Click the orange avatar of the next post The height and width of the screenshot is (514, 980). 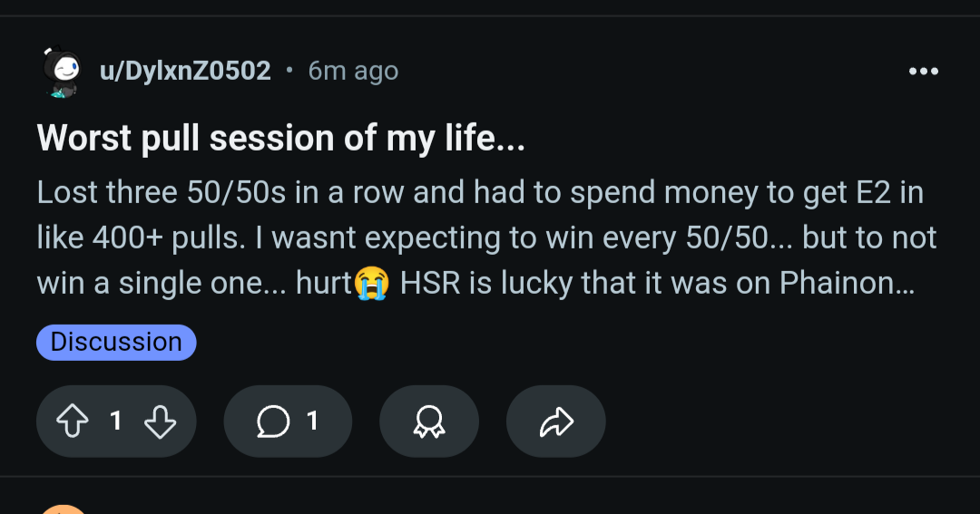(64, 509)
